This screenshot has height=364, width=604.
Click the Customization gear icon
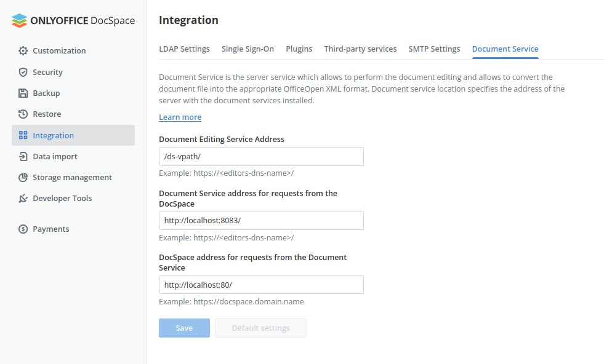point(23,51)
